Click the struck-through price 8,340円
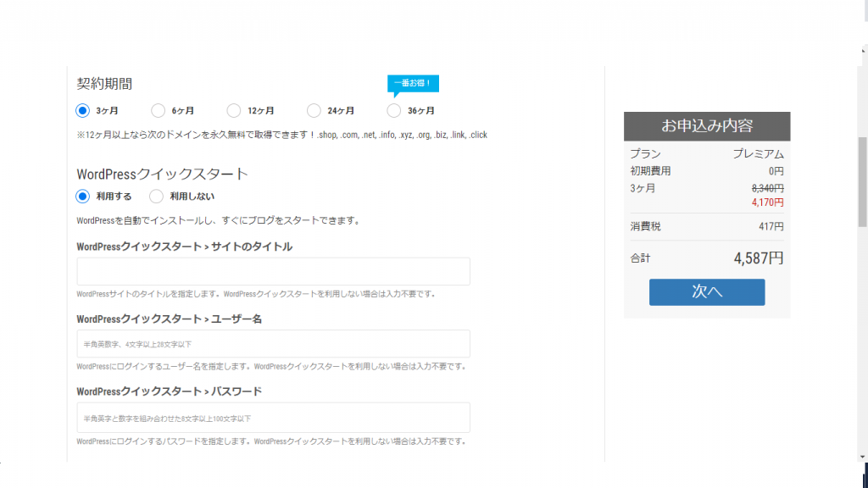This screenshot has width=868, height=488. tap(767, 188)
